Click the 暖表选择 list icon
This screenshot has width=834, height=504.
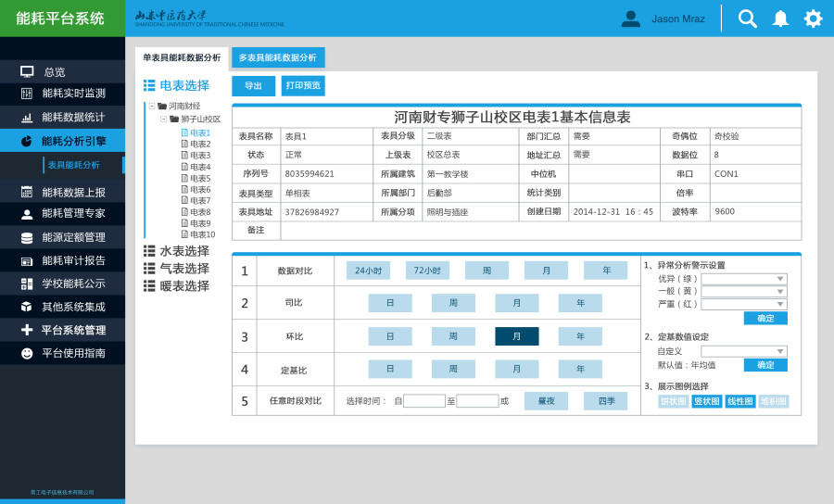149,286
